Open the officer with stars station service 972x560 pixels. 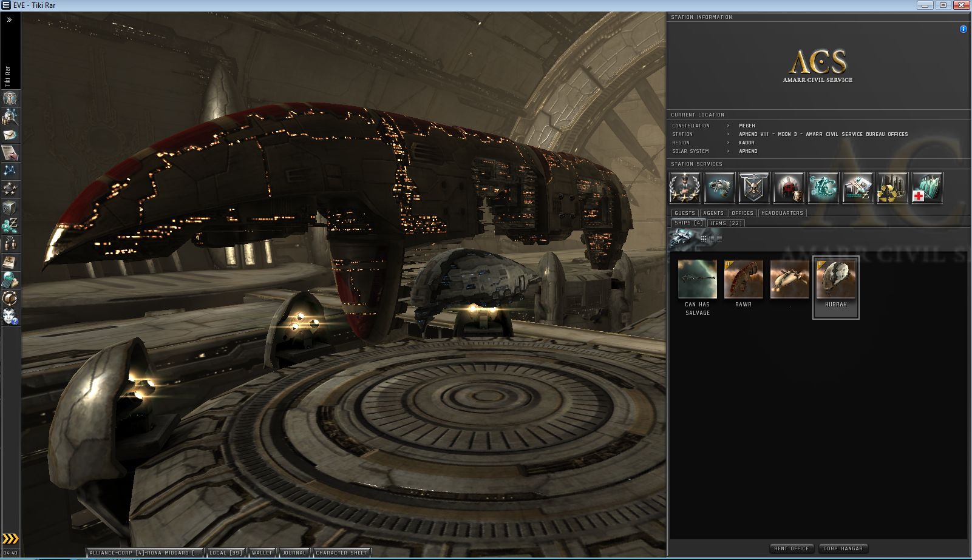[x=685, y=187]
